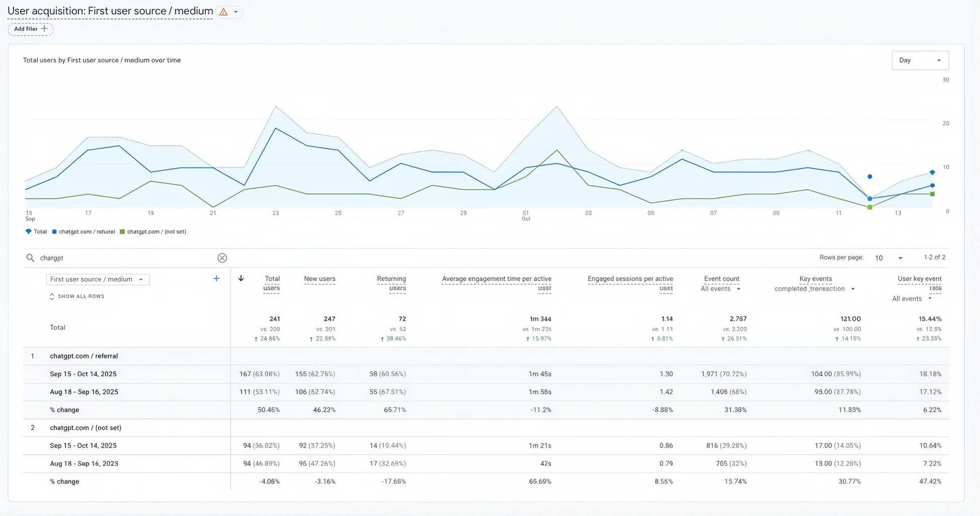980x516 pixels.
Task: Toggle chatgpt.com / (not set) legend item
Action: click(x=153, y=232)
